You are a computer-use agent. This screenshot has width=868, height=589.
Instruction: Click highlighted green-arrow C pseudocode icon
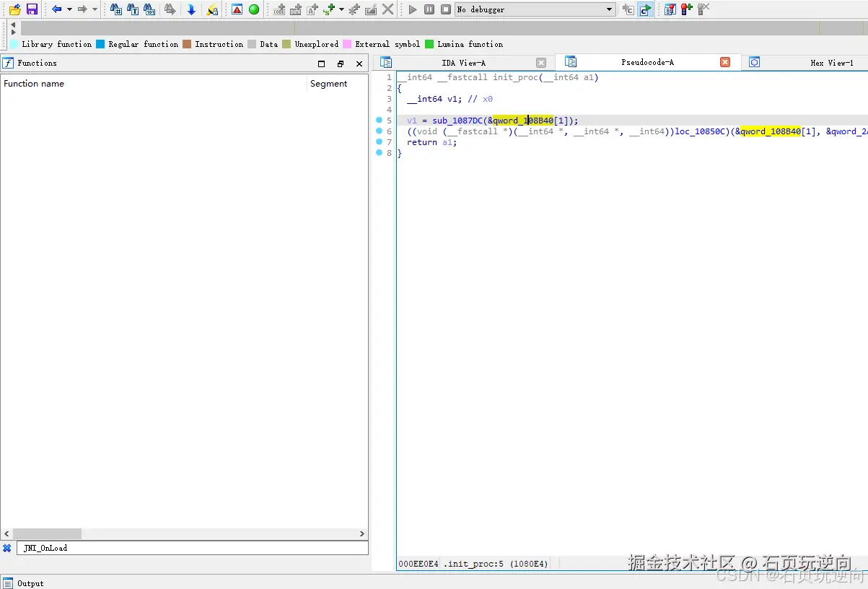click(645, 9)
